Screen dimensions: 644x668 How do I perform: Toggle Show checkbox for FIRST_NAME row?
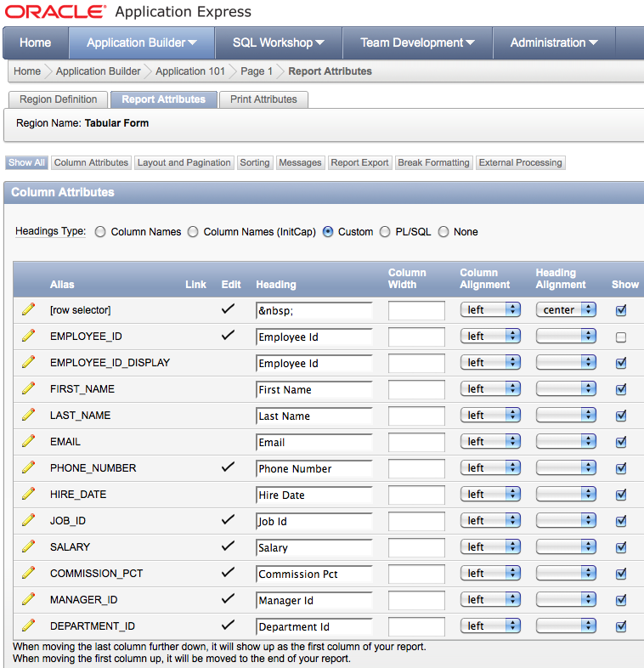tap(621, 389)
